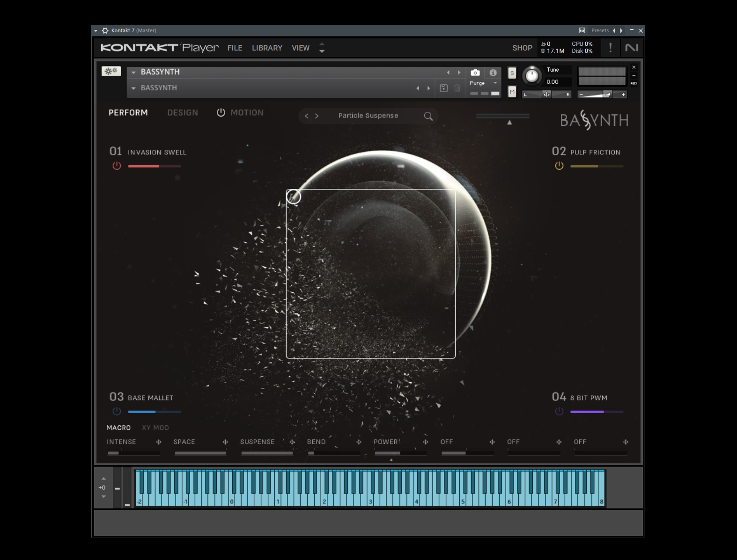This screenshot has height=560, width=737.
Task: Click the view size up/down switcher
Action: pyautogui.click(x=322, y=47)
